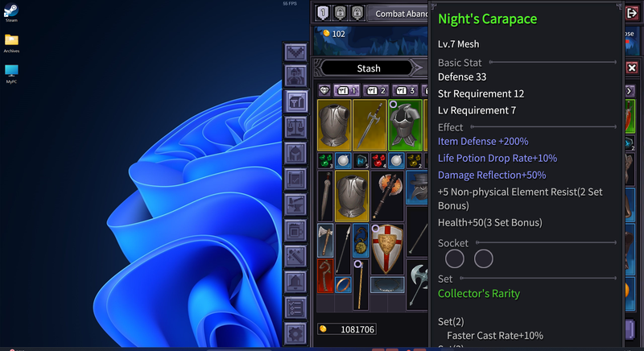Open Steam desktop shortcut
Viewport: 644px width, 351px height.
click(11, 12)
